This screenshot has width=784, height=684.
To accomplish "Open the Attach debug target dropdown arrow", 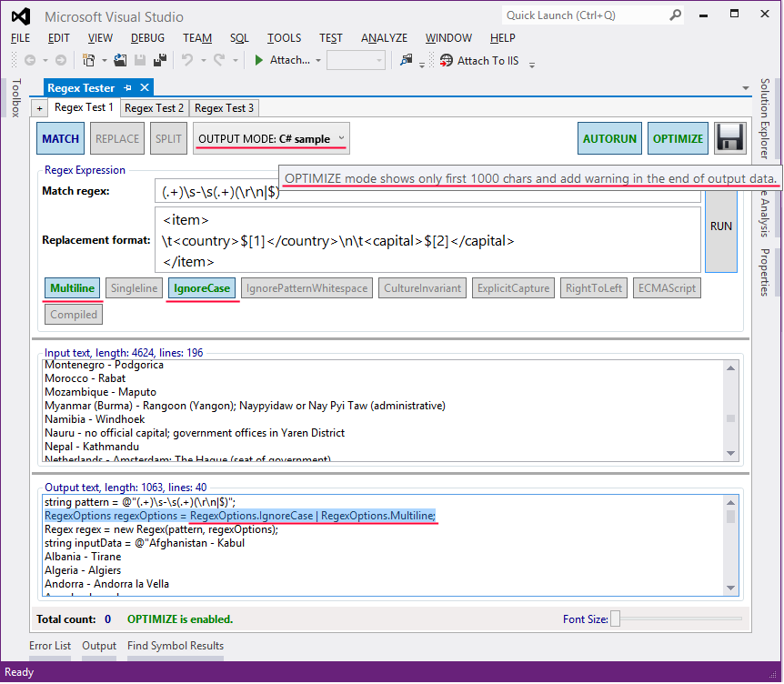I will coord(318,61).
